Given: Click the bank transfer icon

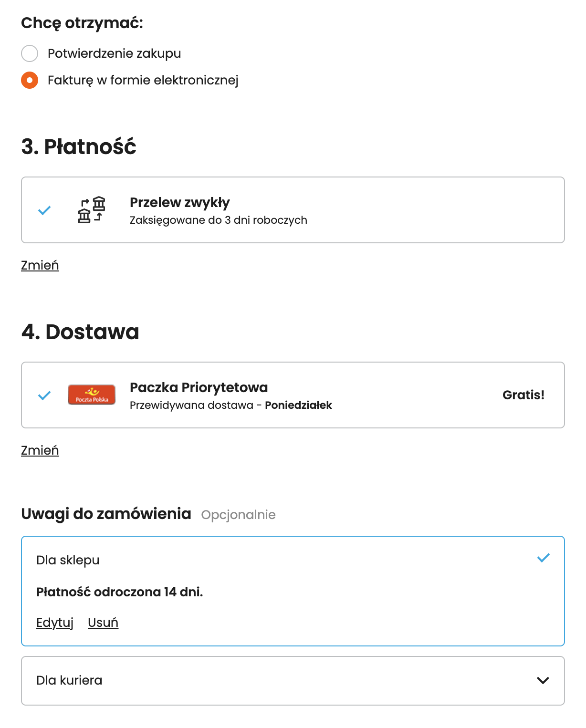Looking at the screenshot, I should point(92,210).
